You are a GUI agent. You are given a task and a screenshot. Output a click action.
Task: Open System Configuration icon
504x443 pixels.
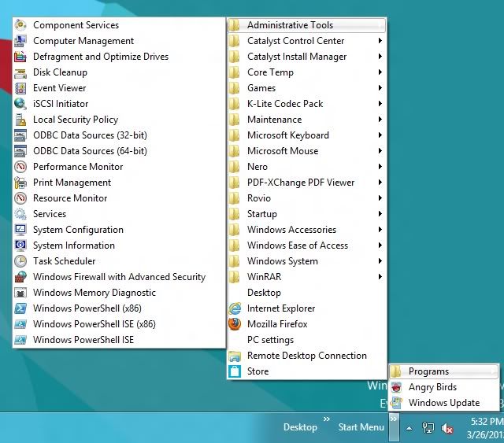click(20, 230)
